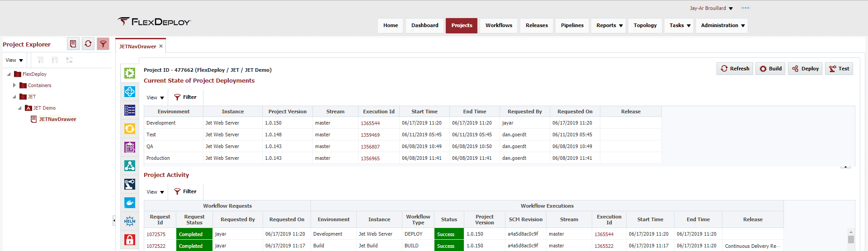The image size is (868, 251).
Task: Click Filter in Project Activity section
Action: (185, 191)
